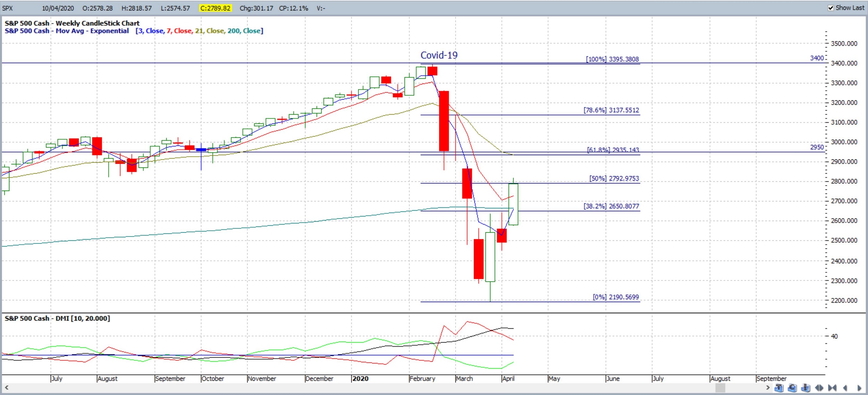Select the S&P 500 Cash Weekly CandleStick Chart title

(72, 23)
